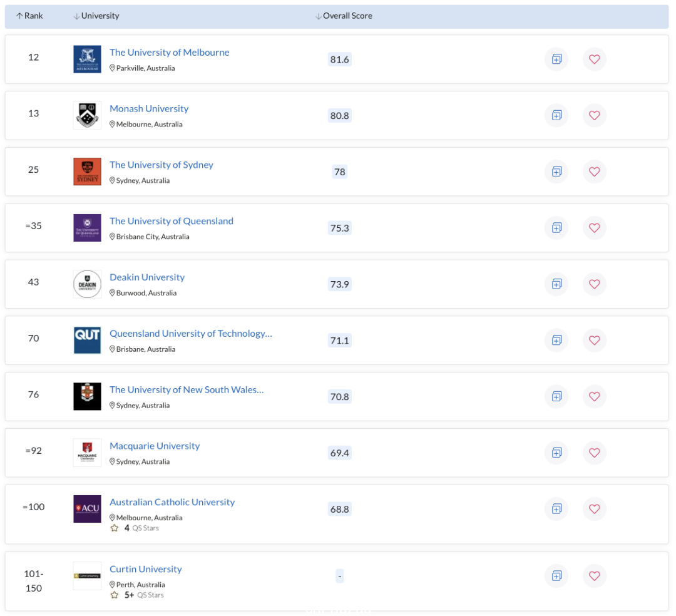Click the 81.6 overall score
676x616 pixels.
[340, 59]
